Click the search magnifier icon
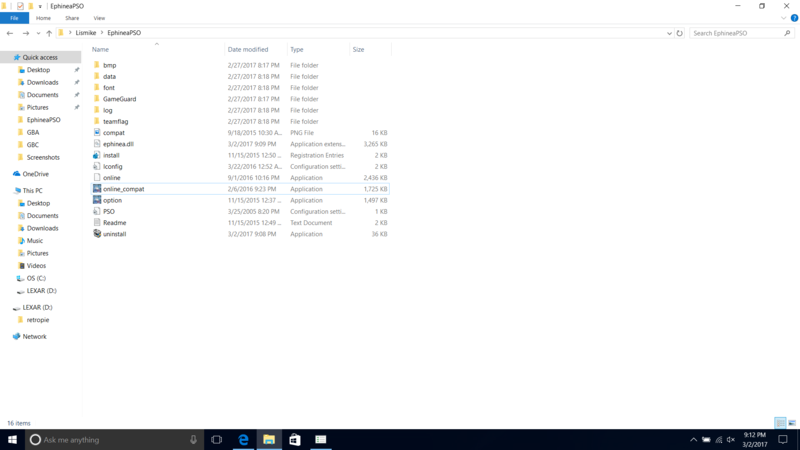800x450 pixels. click(x=787, y=33)
